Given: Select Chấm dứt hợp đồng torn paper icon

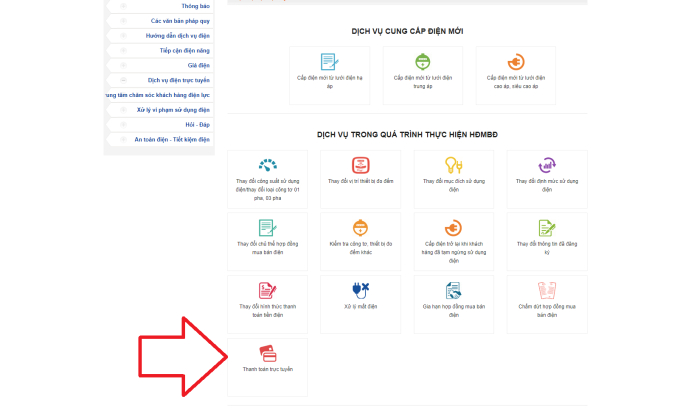Looking at the screenshot, I should 547,290.
